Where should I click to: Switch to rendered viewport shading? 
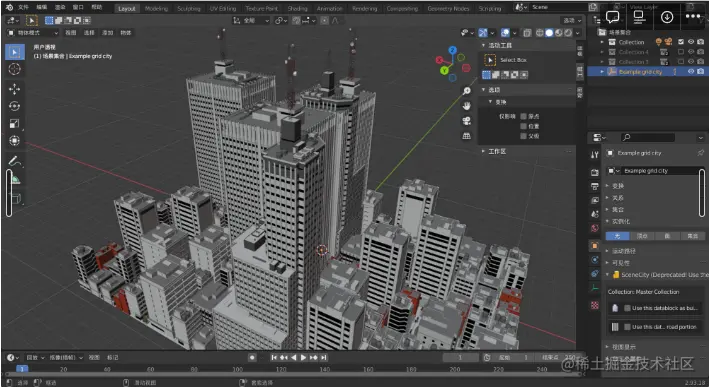click(x=568, y=33)
